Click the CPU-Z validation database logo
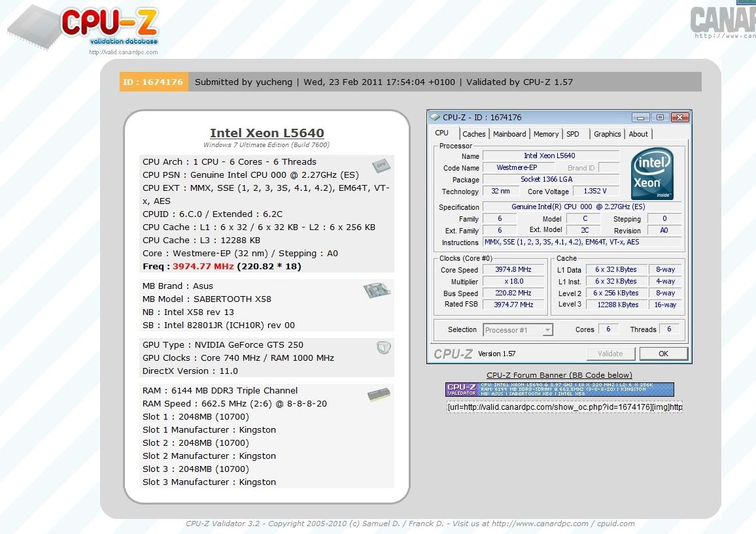 tap(84, 27)
